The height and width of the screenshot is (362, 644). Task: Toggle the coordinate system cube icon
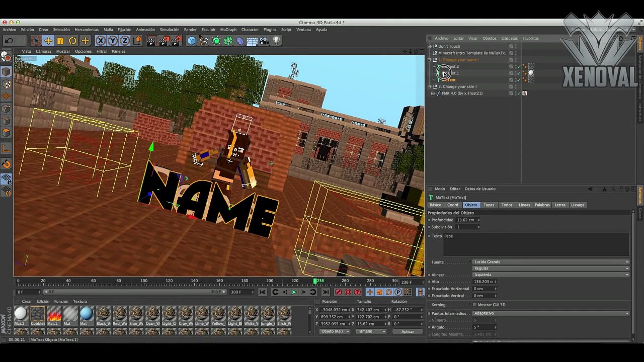tap(137, 41)
